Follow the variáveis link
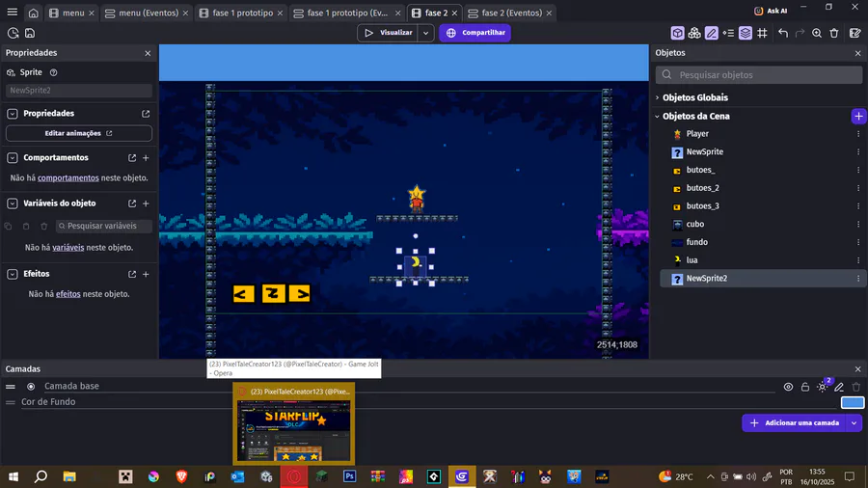Image resolution: width=868 pixels, height=488 pixels. tap(68, 247)
